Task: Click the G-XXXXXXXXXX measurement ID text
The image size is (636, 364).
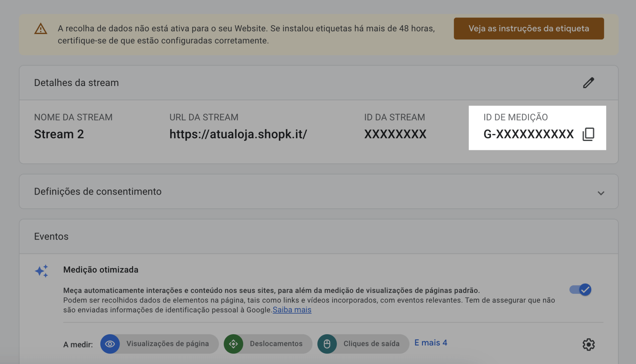Action: point(528,134)
